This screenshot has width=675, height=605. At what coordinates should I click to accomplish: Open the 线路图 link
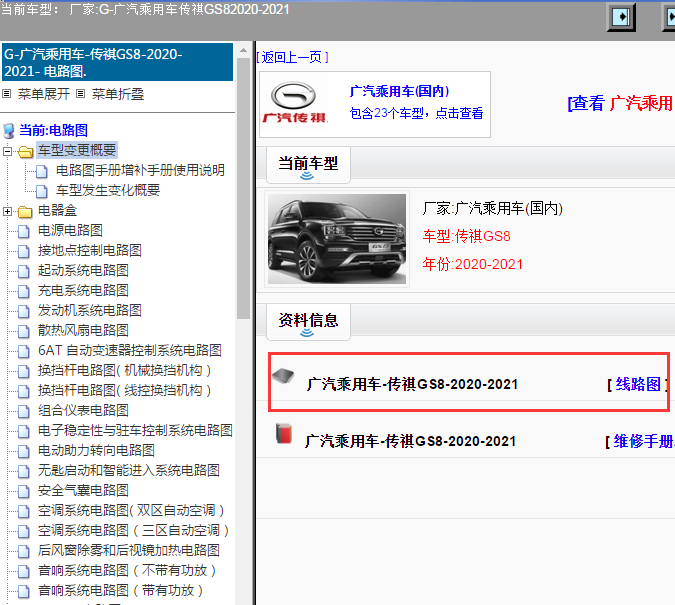[x=638, y=384]
